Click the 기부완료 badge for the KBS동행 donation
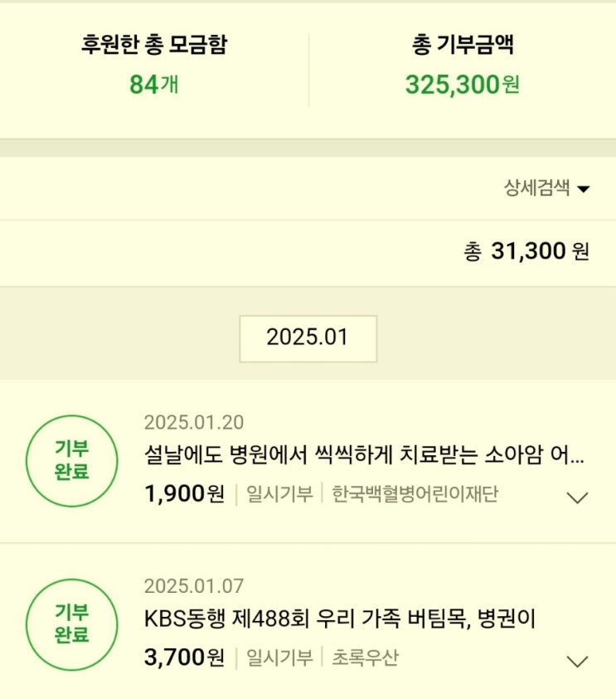 (x=71, y=624)
